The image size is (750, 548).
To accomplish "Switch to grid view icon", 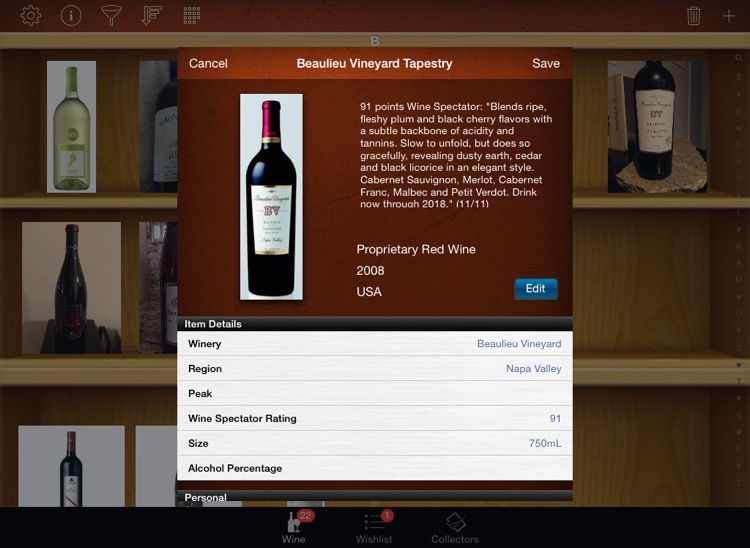I will pos(192,16).
